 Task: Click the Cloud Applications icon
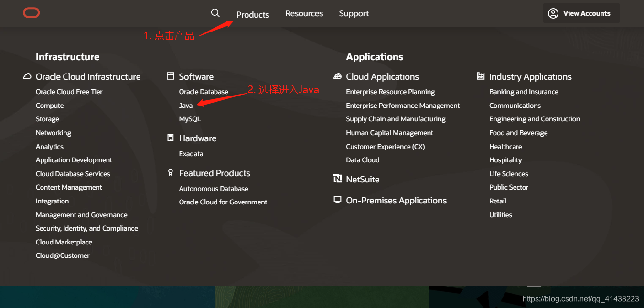(x=338, y=76)
